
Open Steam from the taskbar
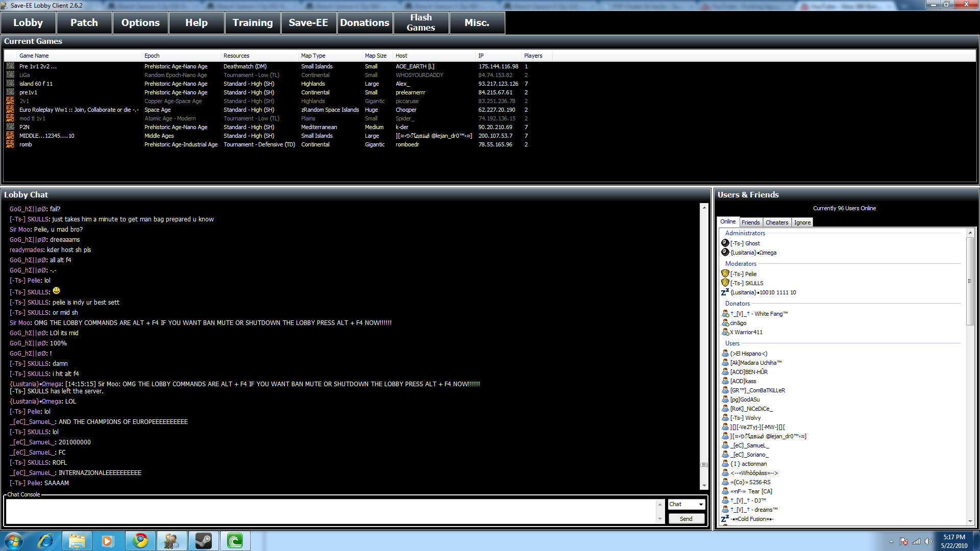click(204, 541)
